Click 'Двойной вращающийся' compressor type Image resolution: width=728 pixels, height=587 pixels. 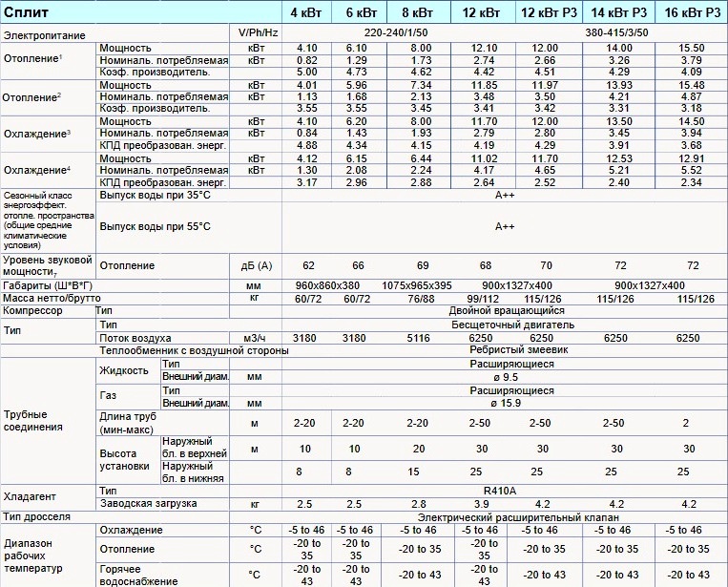[507, 311]
